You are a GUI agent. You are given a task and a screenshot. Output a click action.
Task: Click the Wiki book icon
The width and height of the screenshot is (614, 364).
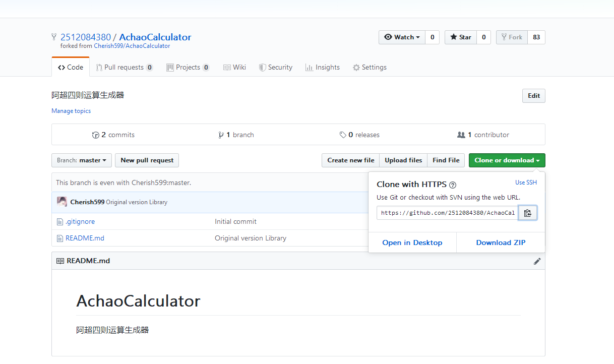(x=227, y=68)
